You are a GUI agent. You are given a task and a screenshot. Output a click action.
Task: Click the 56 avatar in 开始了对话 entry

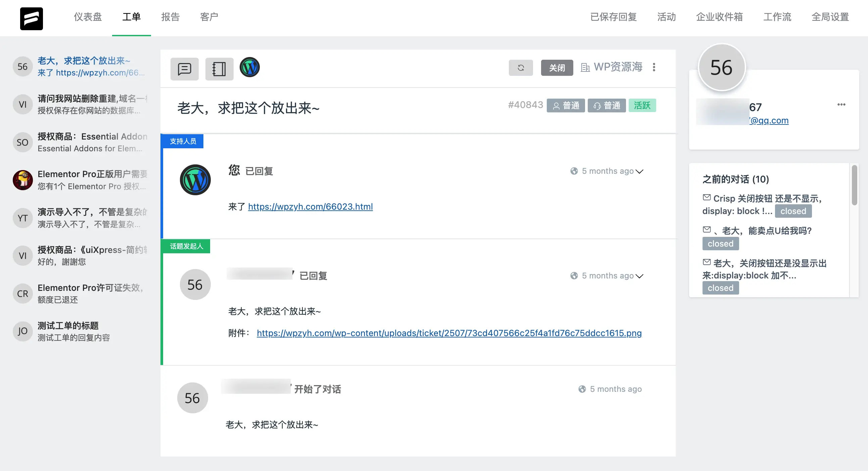point(192,398)
